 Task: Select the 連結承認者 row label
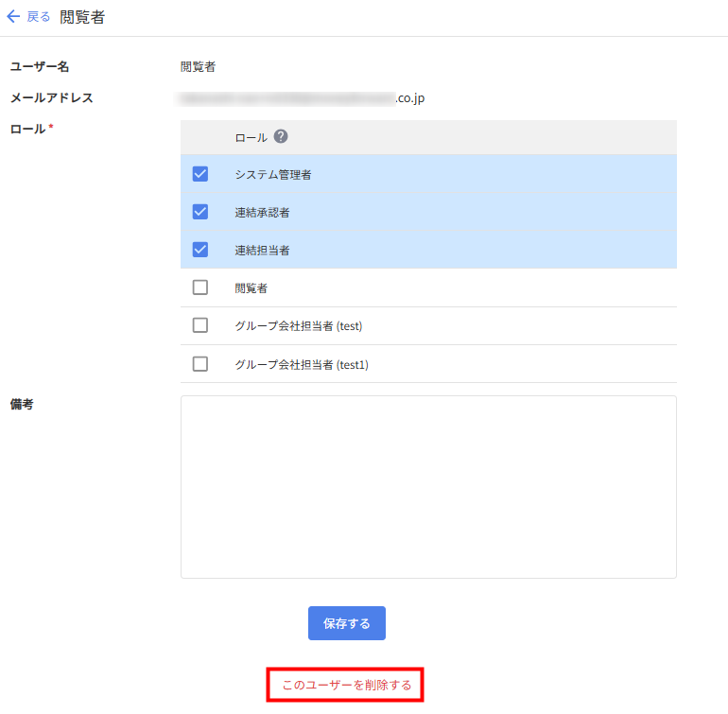[262, 213]
